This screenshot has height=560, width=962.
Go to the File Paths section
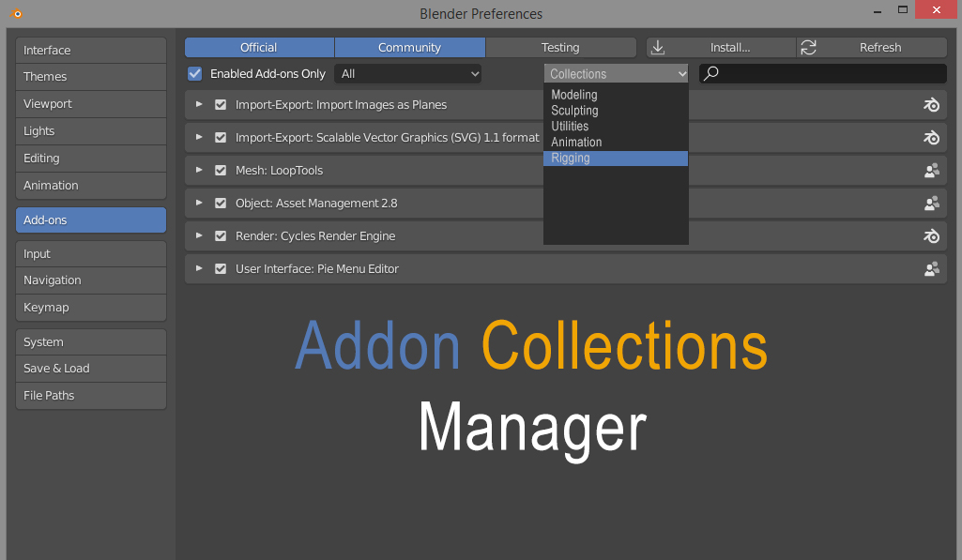91,396
